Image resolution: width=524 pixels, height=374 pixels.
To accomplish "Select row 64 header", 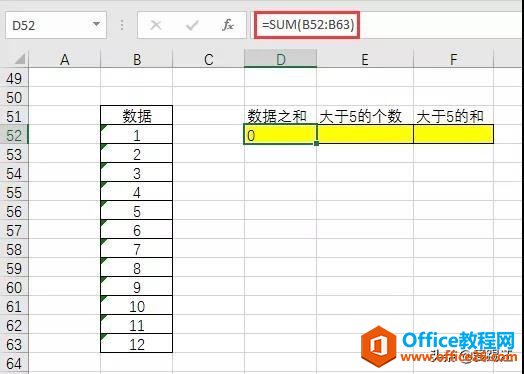I will [x=14, y=363].
